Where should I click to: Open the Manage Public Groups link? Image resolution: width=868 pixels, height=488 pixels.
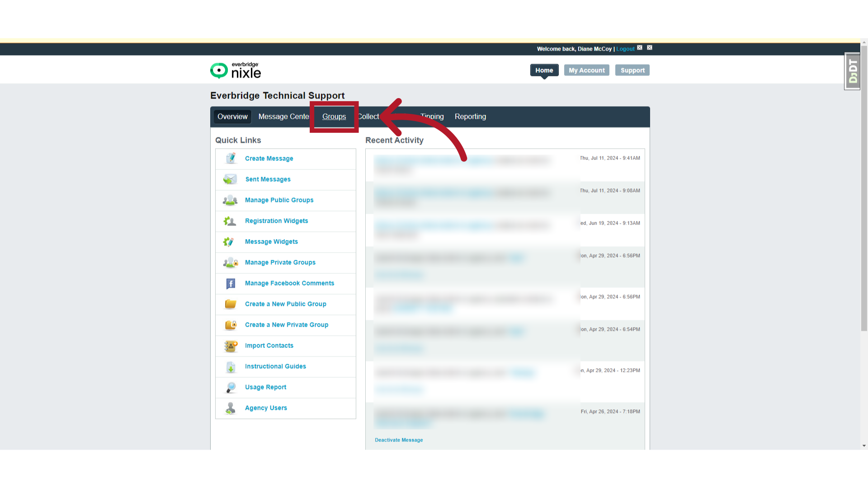coord(279,200)
